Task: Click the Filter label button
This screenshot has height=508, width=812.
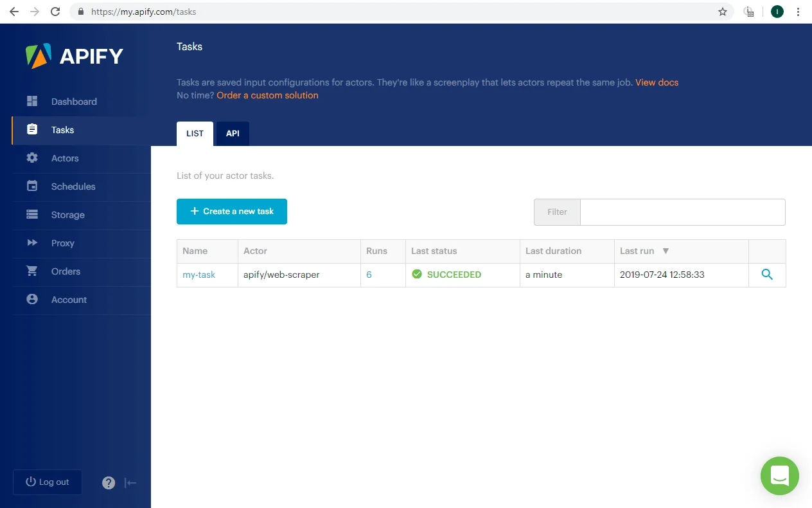Action: [557, 212]
